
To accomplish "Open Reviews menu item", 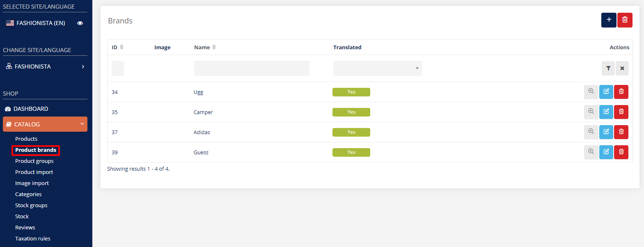I will 25,227.
